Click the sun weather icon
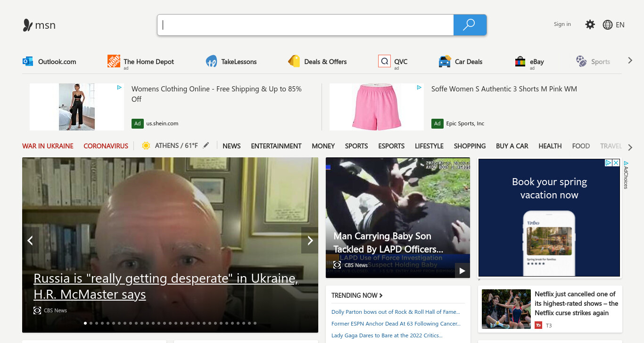The height and width of the screenshot is (343, 644). tap(146, 146)
